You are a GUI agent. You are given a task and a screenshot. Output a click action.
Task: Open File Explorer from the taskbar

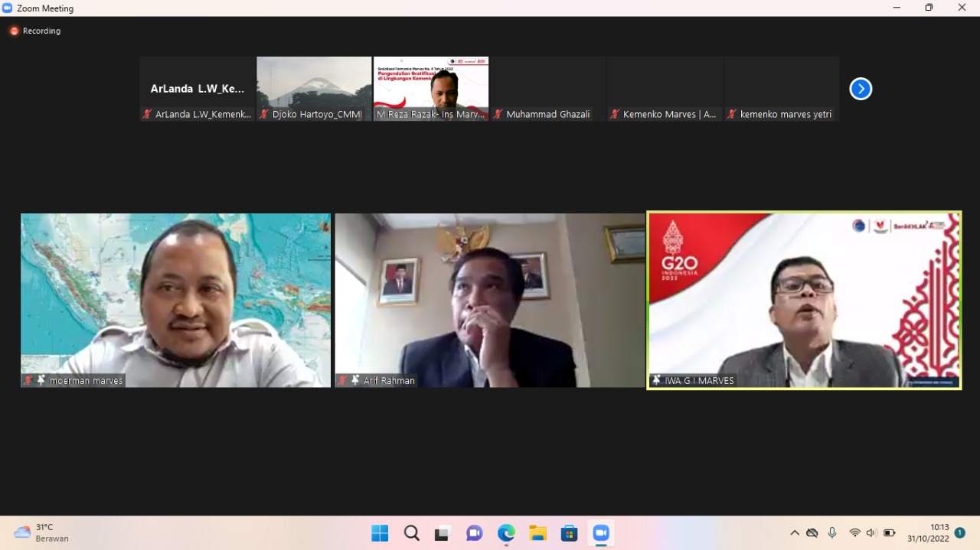tap(537, 533)
